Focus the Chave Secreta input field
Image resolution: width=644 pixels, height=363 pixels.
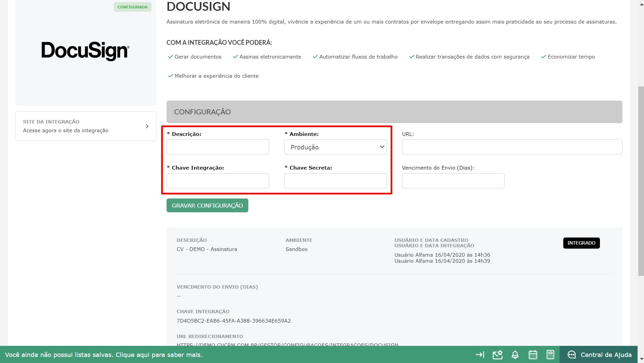[x=335, y=181]
